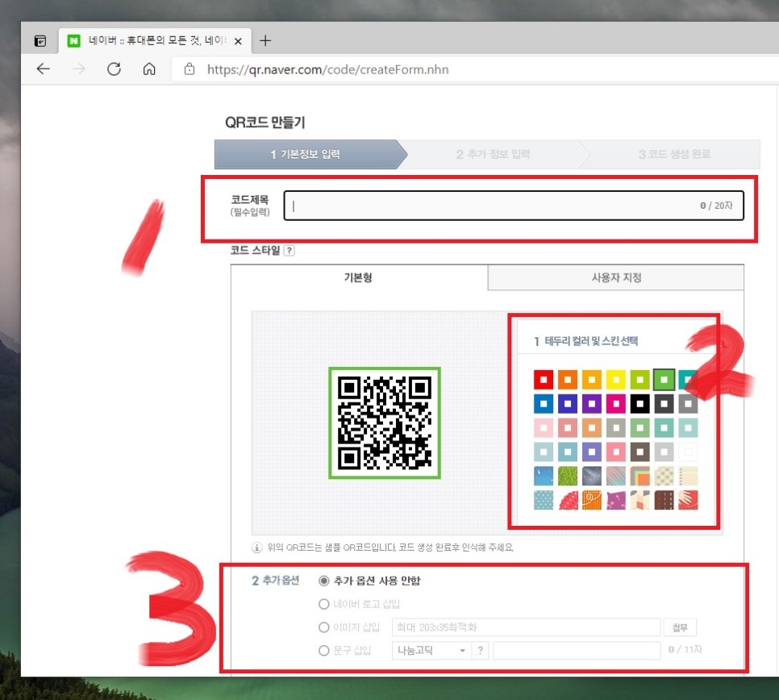The image size is (779, 700).
Task: Pick the indigo border color
Action: tap(568, 404)
